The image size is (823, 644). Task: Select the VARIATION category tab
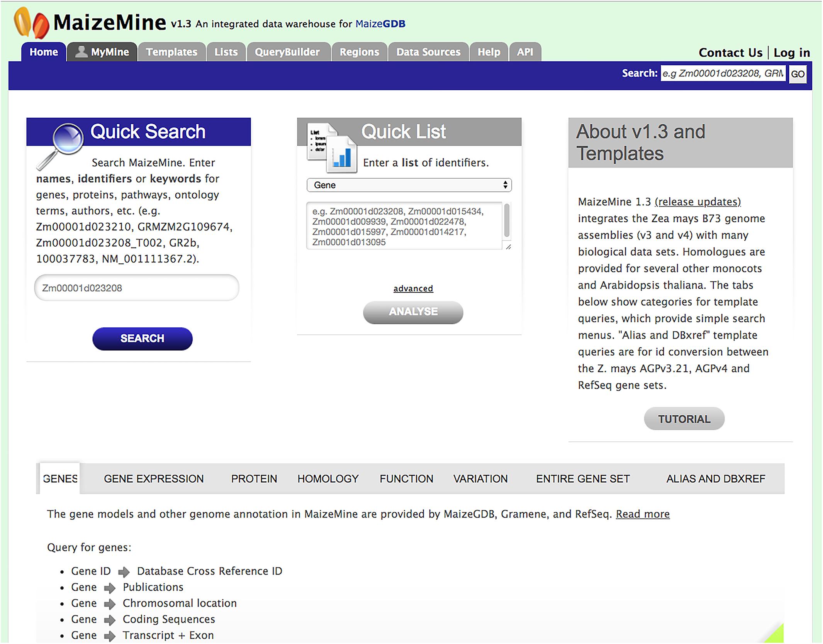[480, 479]
